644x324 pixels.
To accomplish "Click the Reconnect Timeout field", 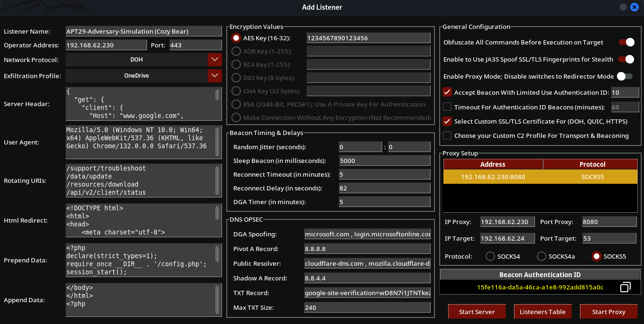I will [x=385, y=174].
